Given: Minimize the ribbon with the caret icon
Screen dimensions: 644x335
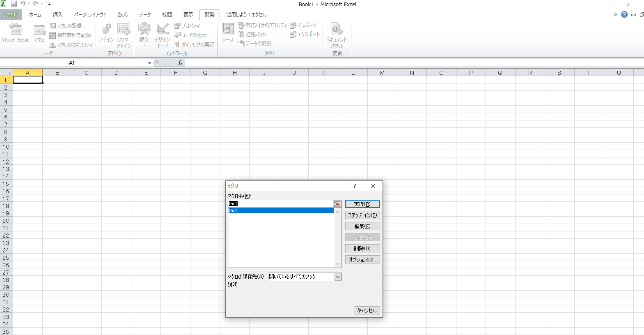Looking at the screenshot, I should tap(615, 15).
